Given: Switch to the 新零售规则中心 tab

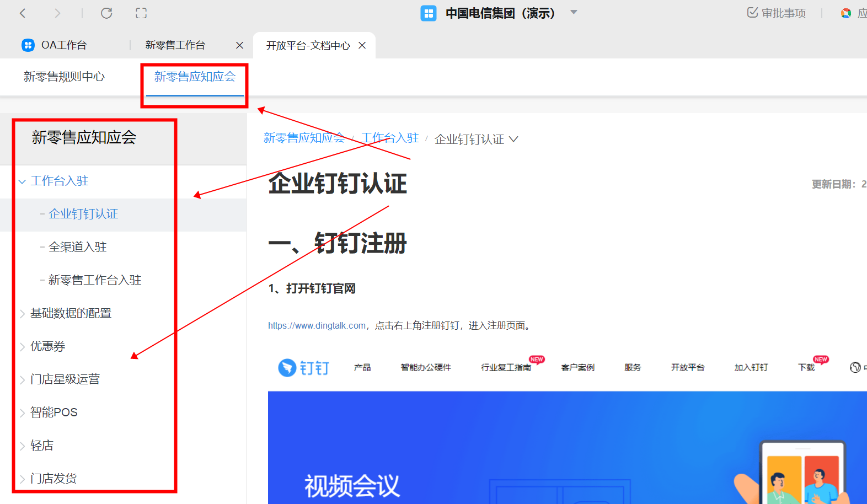Looking at the screenshot, I should (x=64, y=77).
